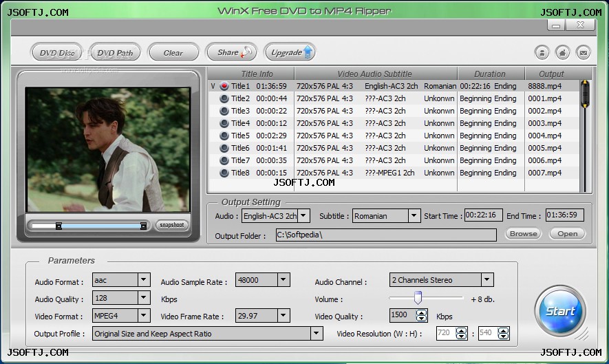The width and height of the screenshot is (609, 364).
Task: Expand the Audio Channel dropdown
Action: (x=487, y=279)
